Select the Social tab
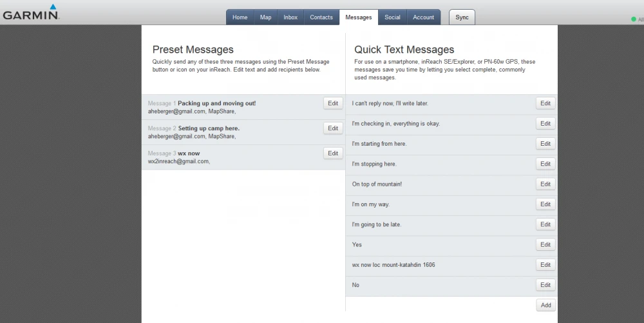Screen dimensions: 644x323 click(392, 17)
